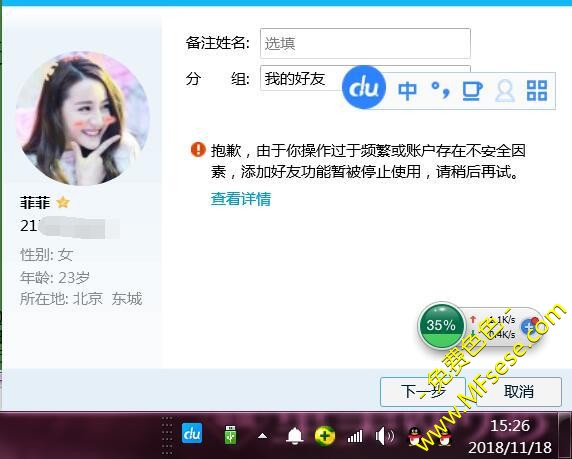Open the input method toolbox grid icon

[537, 90]
